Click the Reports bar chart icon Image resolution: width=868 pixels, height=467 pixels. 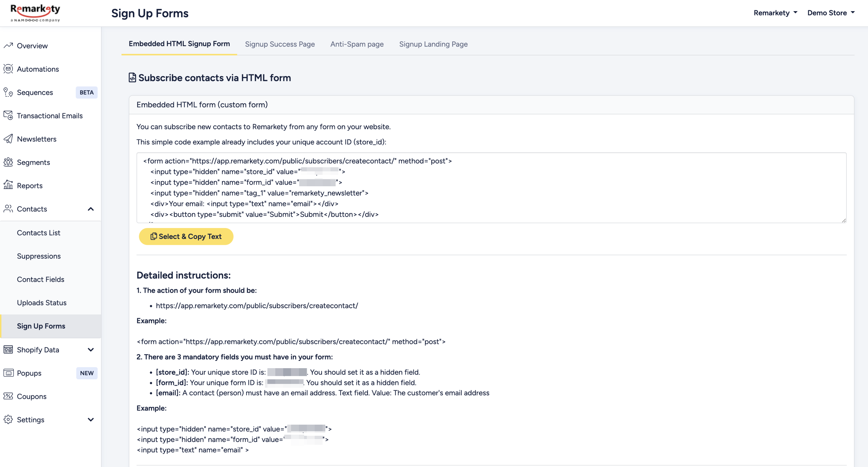pyautogui.click(x=8, y=185)
